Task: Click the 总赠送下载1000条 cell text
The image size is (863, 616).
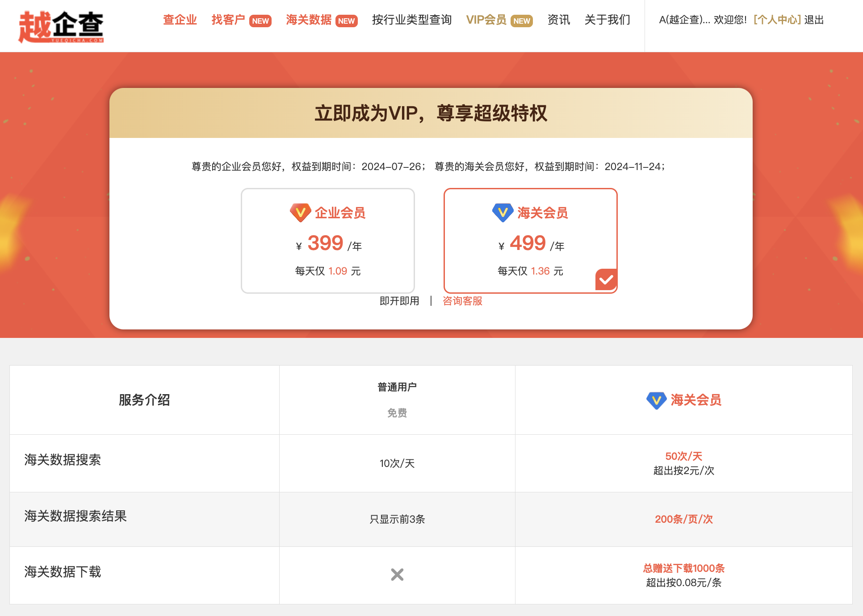Action: (x=684, y=568)
